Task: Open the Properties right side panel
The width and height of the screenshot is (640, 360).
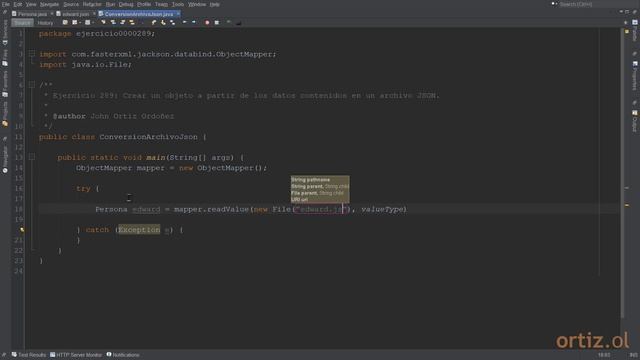Action: [635, 76]
